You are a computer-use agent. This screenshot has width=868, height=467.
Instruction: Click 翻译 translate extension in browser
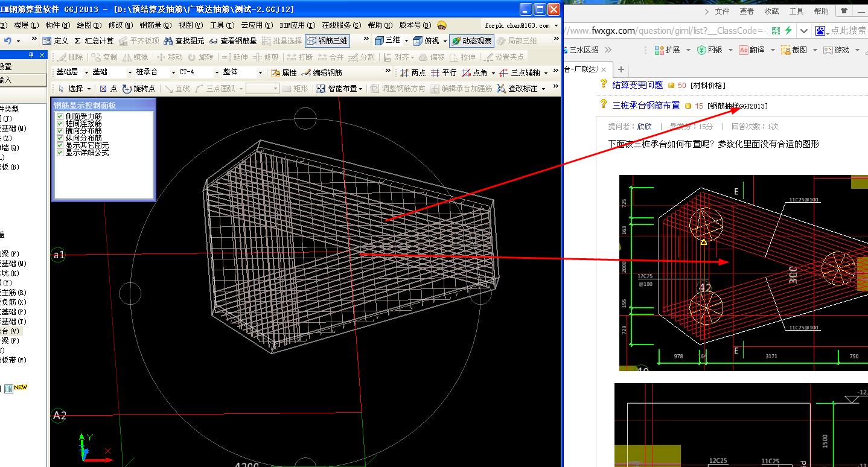tap(752, 50)
